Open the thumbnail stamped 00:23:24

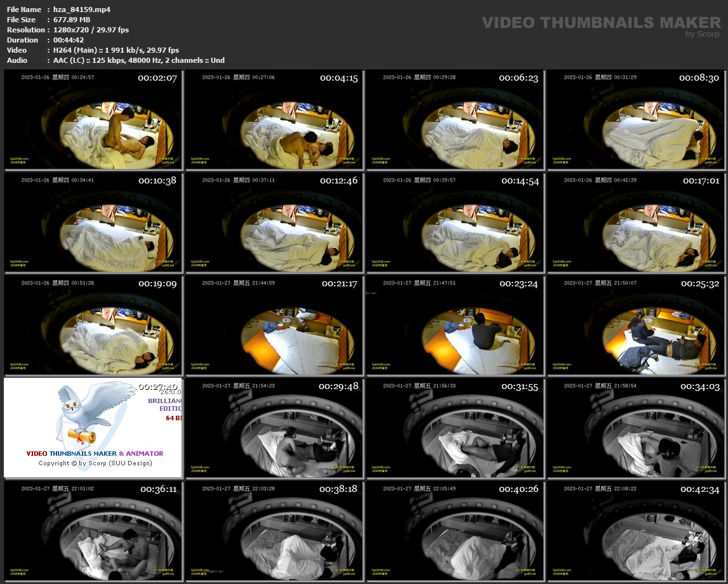click(x=456, y=326)
